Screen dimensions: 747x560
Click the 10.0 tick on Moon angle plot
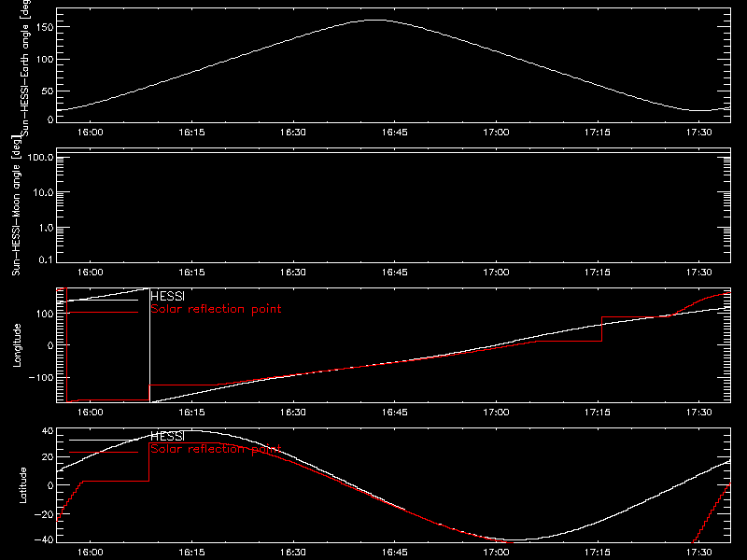point(43,192)
